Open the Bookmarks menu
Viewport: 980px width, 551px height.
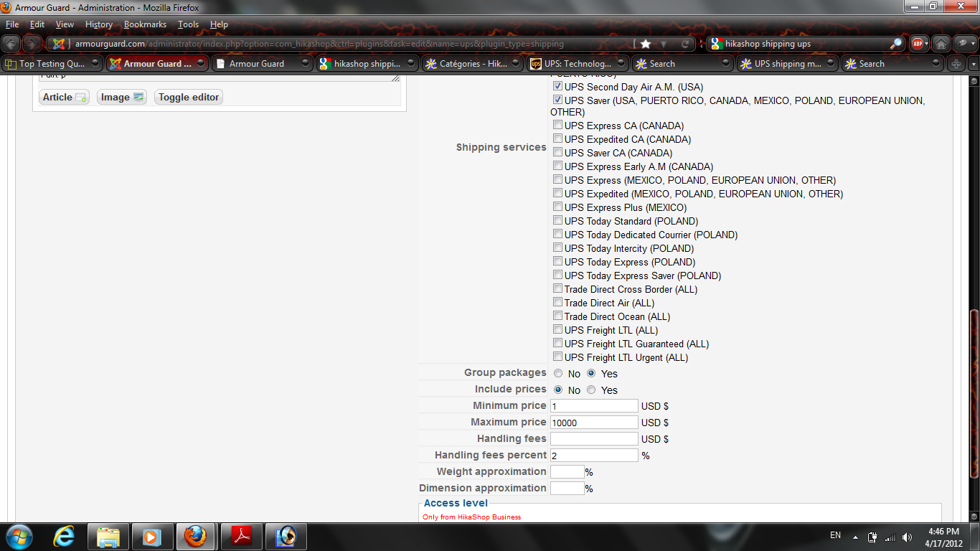pos(145,24)
